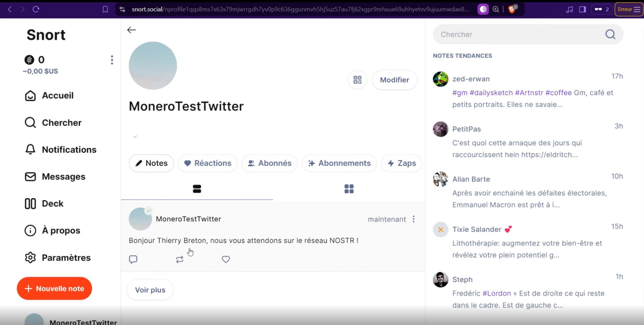Click Modifier to edit the profile

tap(394, 80)
